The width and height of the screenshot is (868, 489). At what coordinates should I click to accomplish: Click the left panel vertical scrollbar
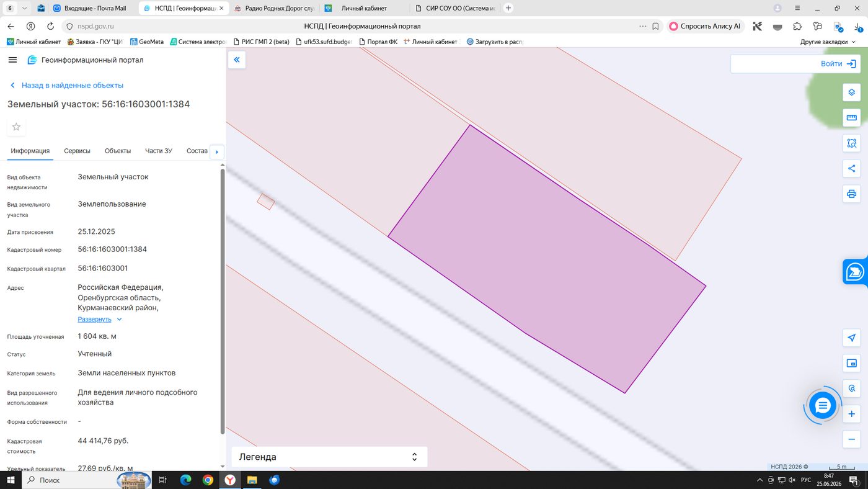pyautogui.click(x=223, y=301)
